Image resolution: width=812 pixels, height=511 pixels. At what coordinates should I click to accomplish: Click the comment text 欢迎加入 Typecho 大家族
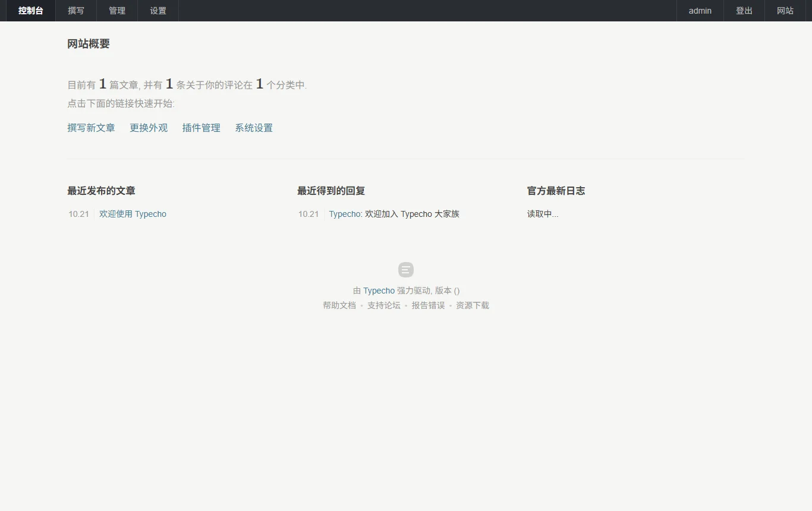[412, 214]
